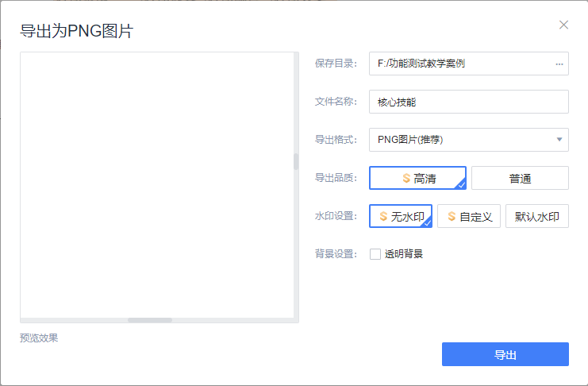Click the ellipsis browse icon for save directory
This screenshot has height=386, width=588.
click(559, 64)
